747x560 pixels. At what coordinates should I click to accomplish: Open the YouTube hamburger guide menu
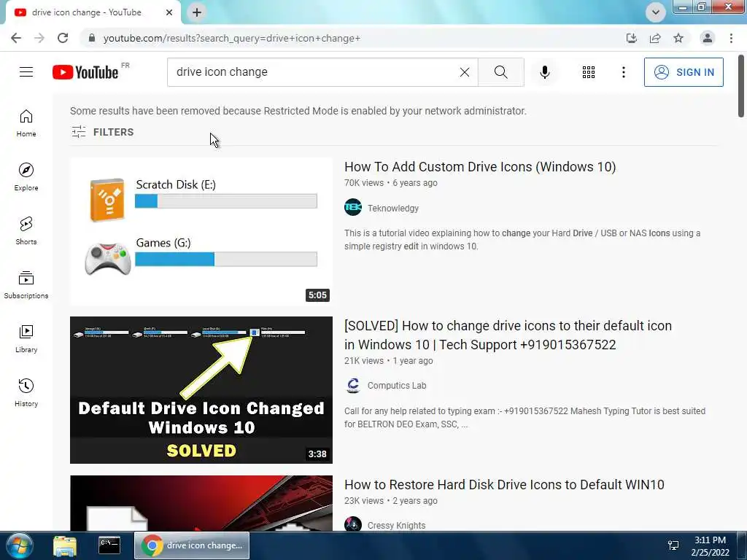26,72
